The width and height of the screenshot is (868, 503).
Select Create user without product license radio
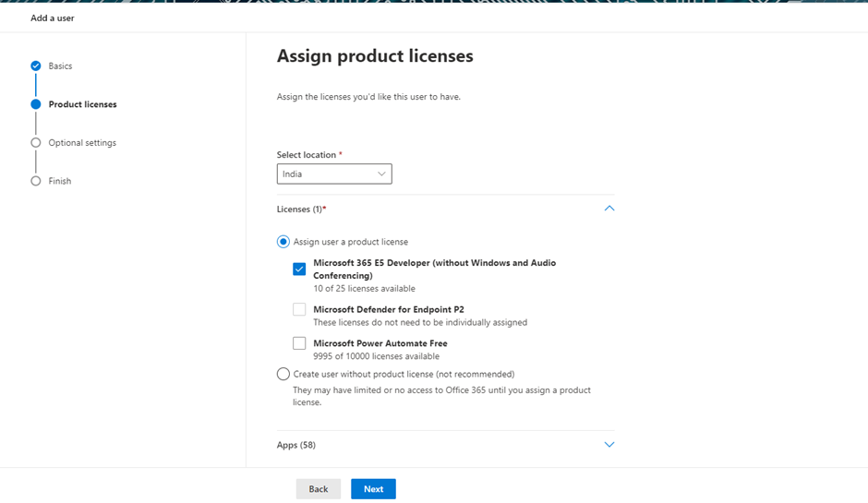pyautogui.click(x=283, y=374)
